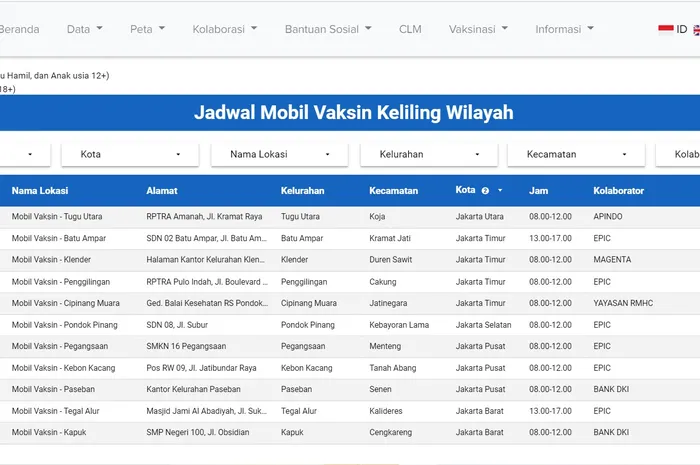This screenshot has height=465, width=700.
Task: Click kolaborator cell MAGENTA
Action: (x=612, y=260)
